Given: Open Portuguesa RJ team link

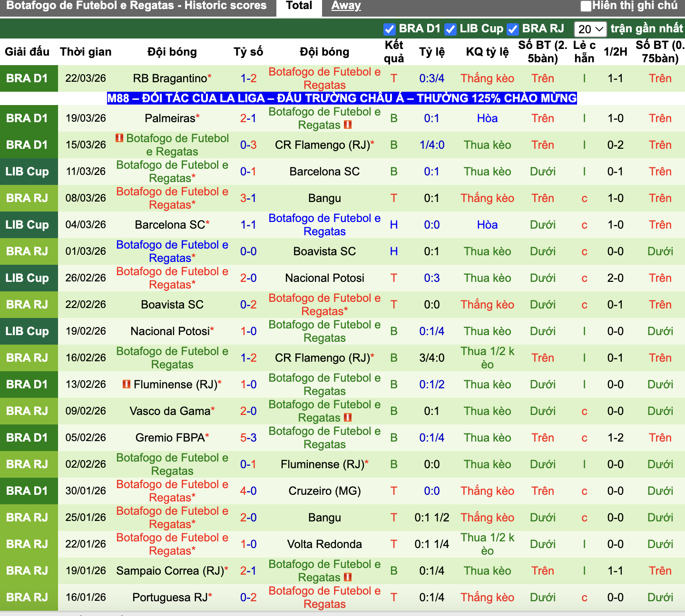Looking at the screenshot, I should (x=170, y=597).
